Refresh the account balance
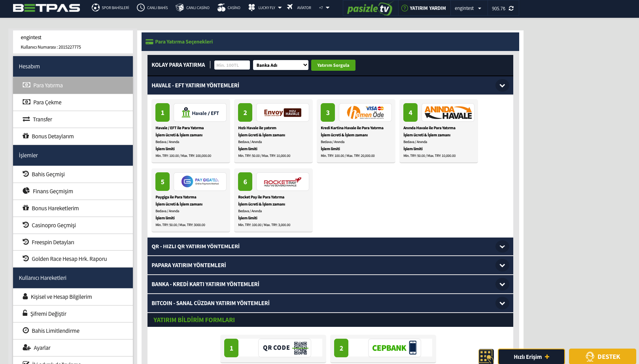Screen dimensions: 639x364 point(511,8)
